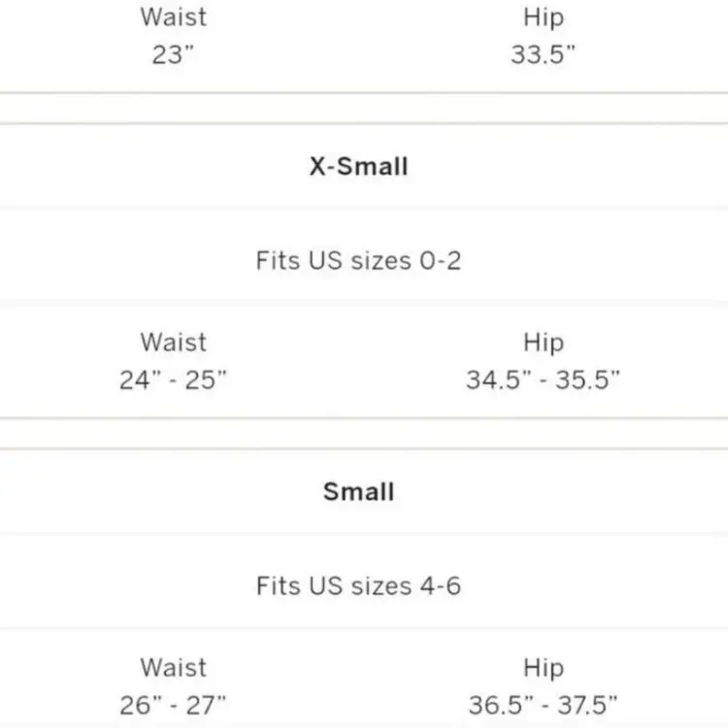Select the 33.5" hip measurement
This screenshot has width=728, height=728.
pos(544,54)
